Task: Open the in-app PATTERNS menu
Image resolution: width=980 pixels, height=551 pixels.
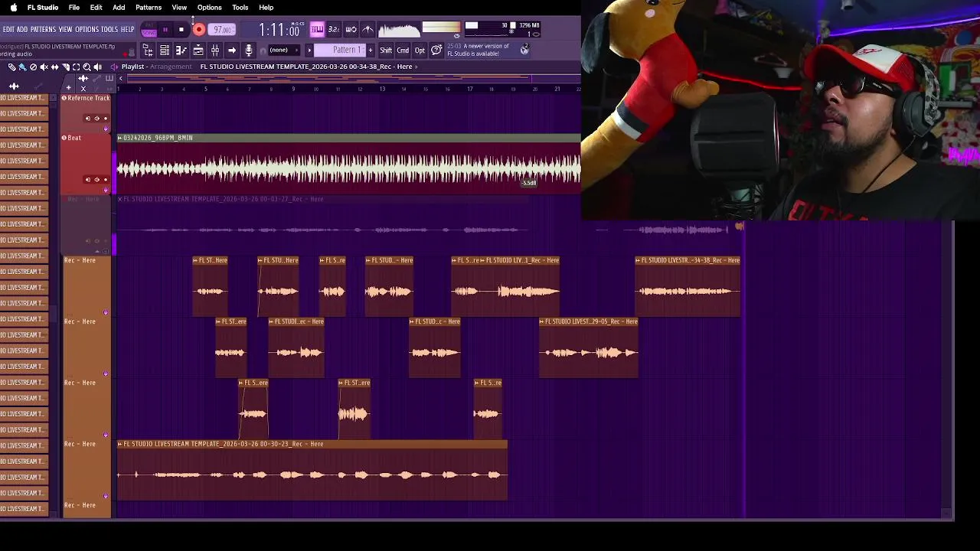Action: click(x=43, y=30)
